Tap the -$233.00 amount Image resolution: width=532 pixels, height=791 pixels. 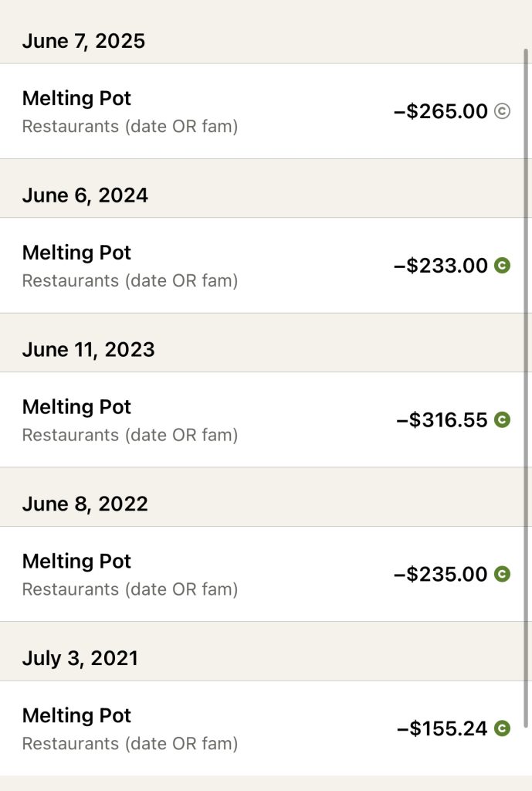[440, 266]
